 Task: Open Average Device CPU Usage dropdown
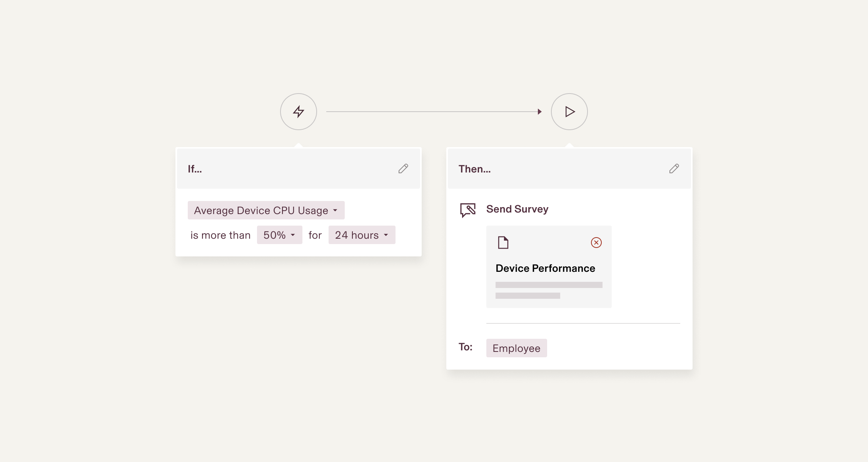(266, 210)
